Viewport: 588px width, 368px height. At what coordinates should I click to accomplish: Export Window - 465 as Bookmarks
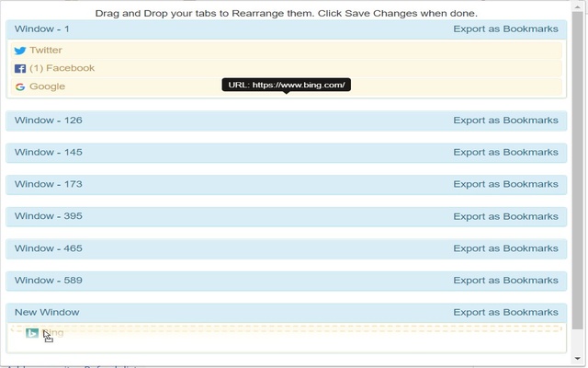click(505, 248)
